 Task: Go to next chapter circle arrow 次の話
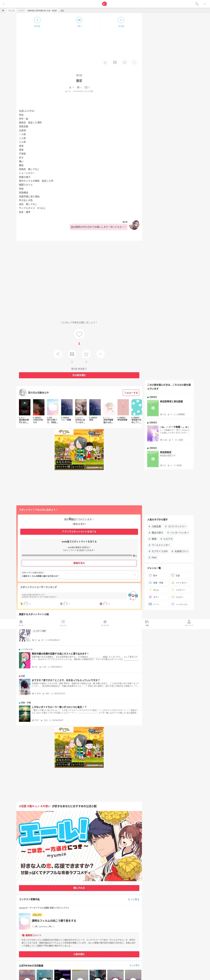point(121,20)
